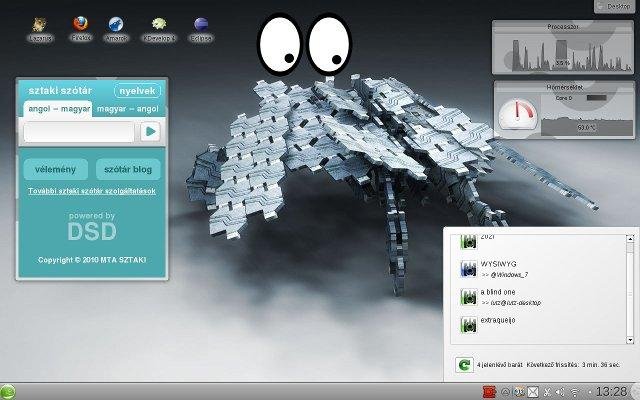This screenshot has height=400, width=640.
Task: Click the avatar beside extraqueijo
Action: [469, 325]
